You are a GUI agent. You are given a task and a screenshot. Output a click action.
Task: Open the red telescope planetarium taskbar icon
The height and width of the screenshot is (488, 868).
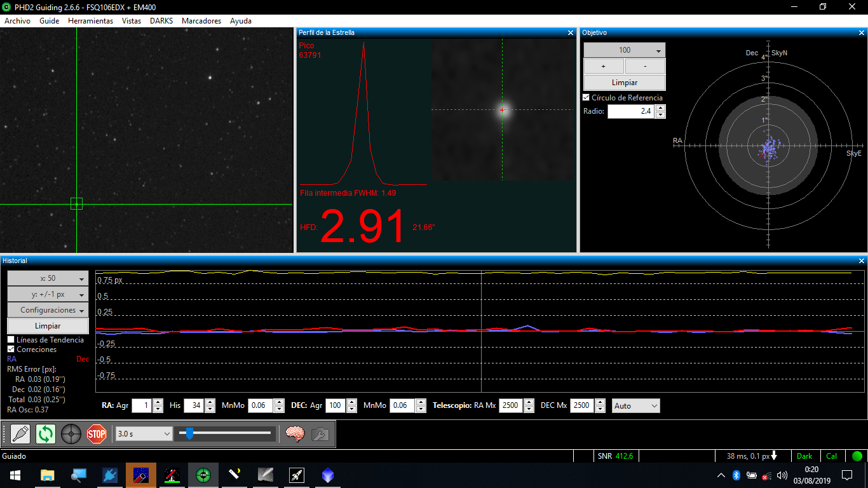(172, 475)
